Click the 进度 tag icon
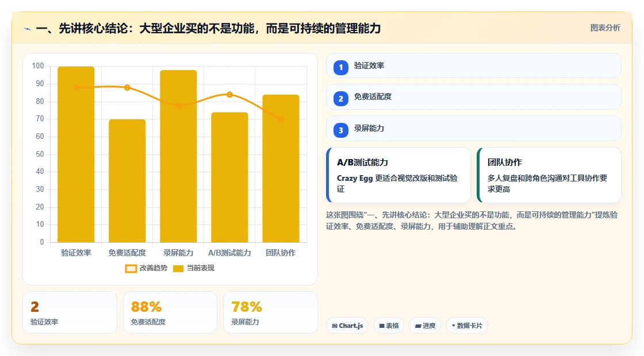 [x=418, y=326]
